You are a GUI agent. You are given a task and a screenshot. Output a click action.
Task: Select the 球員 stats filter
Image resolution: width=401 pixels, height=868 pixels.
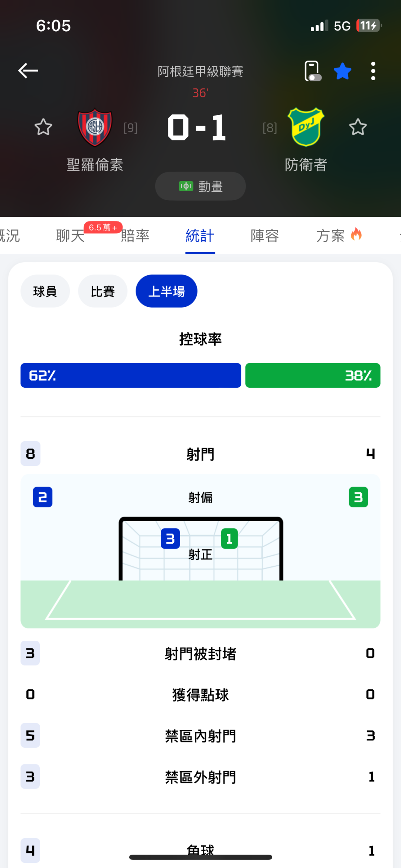(x=45, y=291)
